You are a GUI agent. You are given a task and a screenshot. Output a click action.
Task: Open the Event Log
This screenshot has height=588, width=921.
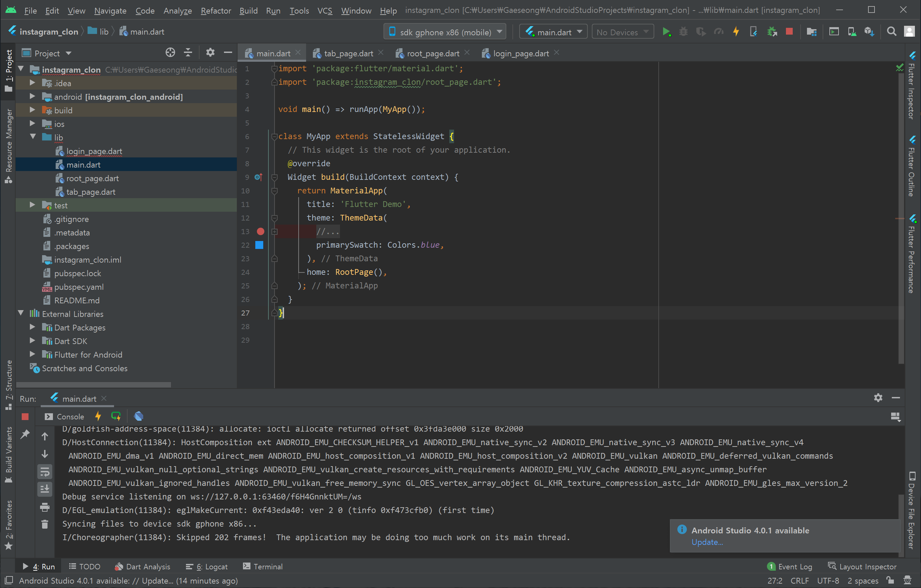(789, 567)
